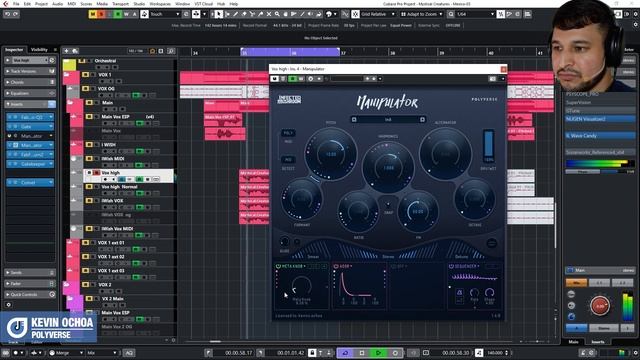Expand the Equalizers inspector section

[x=30, y=93]
